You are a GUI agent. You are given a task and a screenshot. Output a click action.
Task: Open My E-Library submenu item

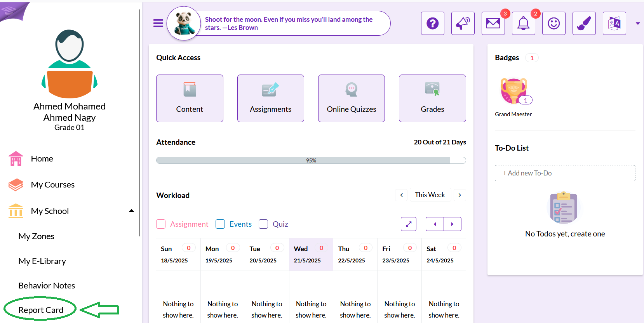coord(42,261)
